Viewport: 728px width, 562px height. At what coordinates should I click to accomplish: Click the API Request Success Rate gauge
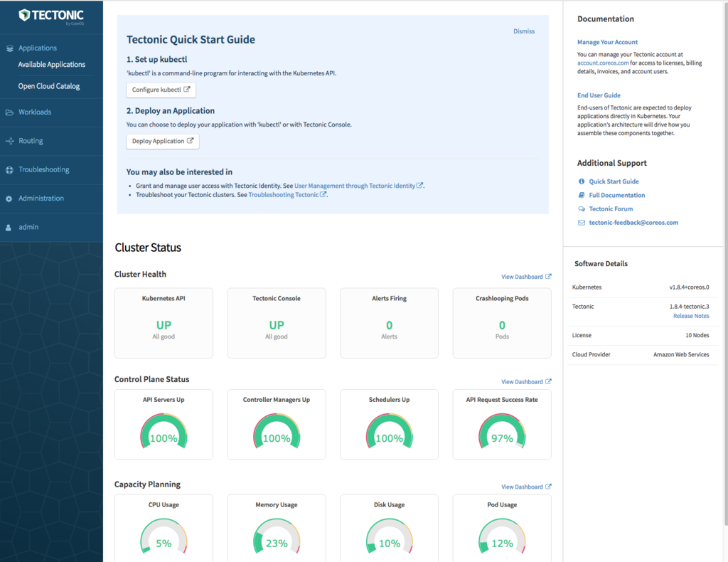coord(502,429)
